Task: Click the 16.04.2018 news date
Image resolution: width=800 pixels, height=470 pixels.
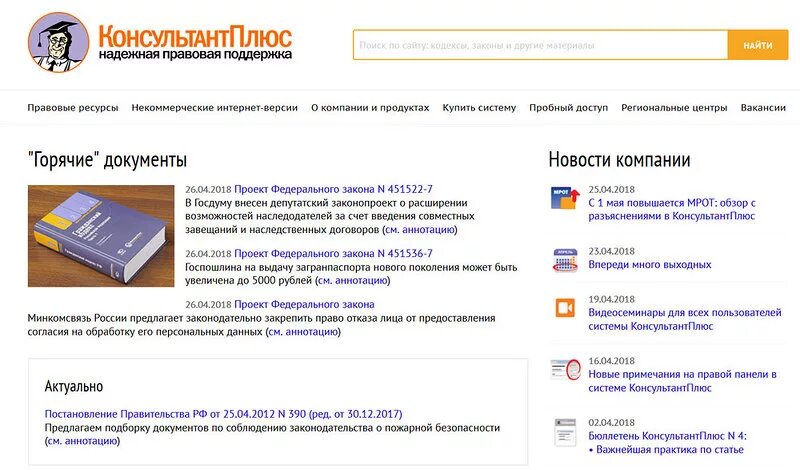Action: (611, 361)
